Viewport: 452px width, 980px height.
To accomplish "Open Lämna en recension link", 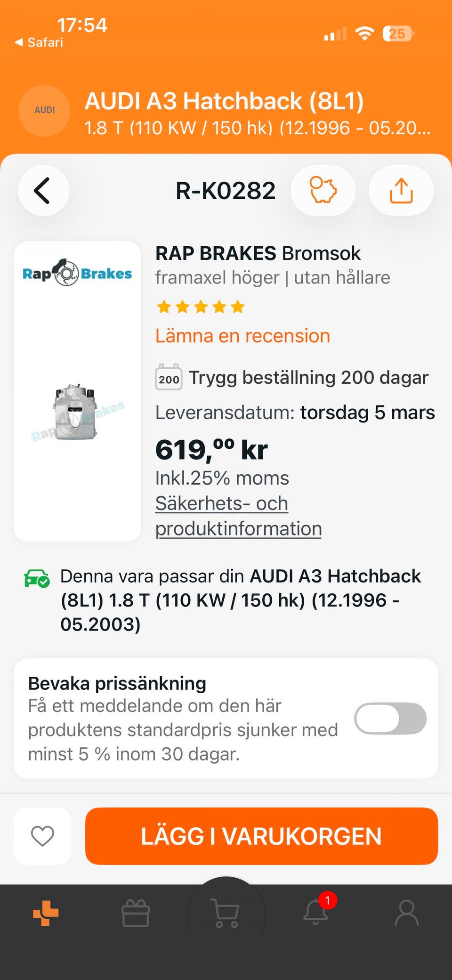I will (242, 336).
